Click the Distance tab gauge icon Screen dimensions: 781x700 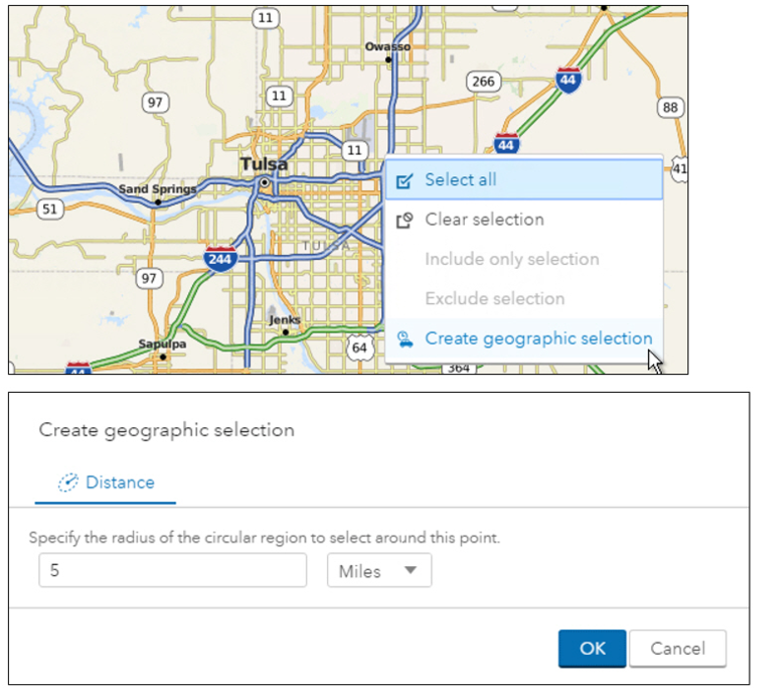[68, 482]
